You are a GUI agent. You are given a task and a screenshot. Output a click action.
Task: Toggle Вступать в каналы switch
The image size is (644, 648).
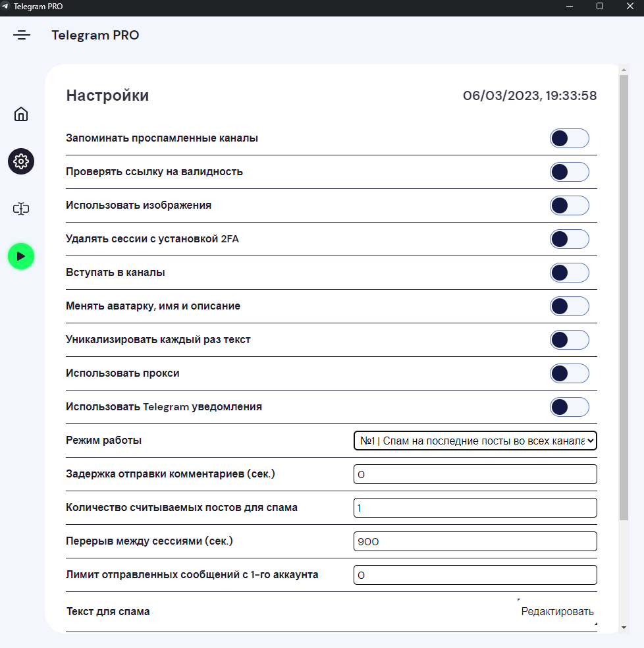click(x=569, y=273)
